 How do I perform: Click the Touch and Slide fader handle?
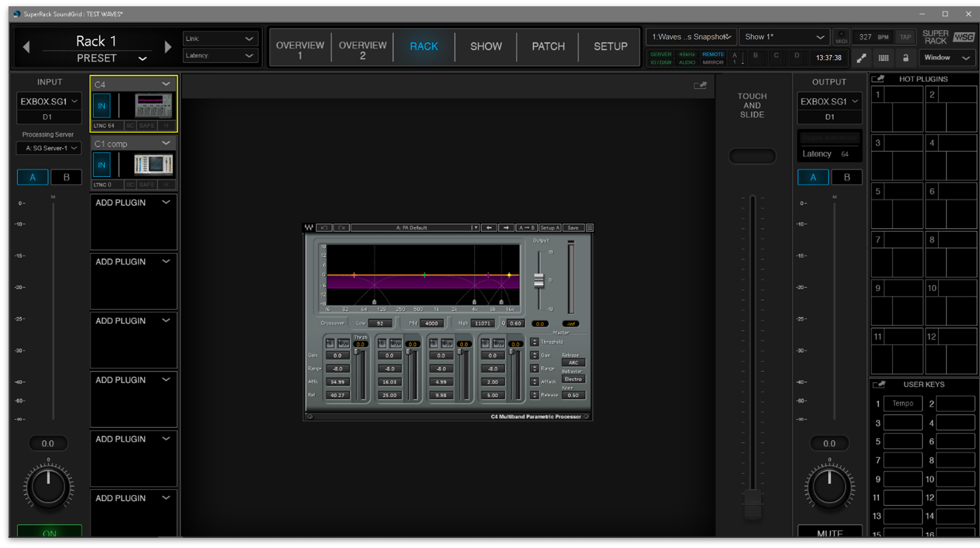pos(752,504)
